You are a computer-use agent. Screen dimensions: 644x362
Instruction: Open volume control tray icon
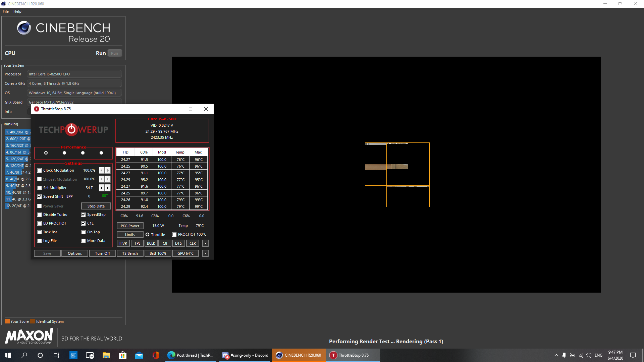589,355
